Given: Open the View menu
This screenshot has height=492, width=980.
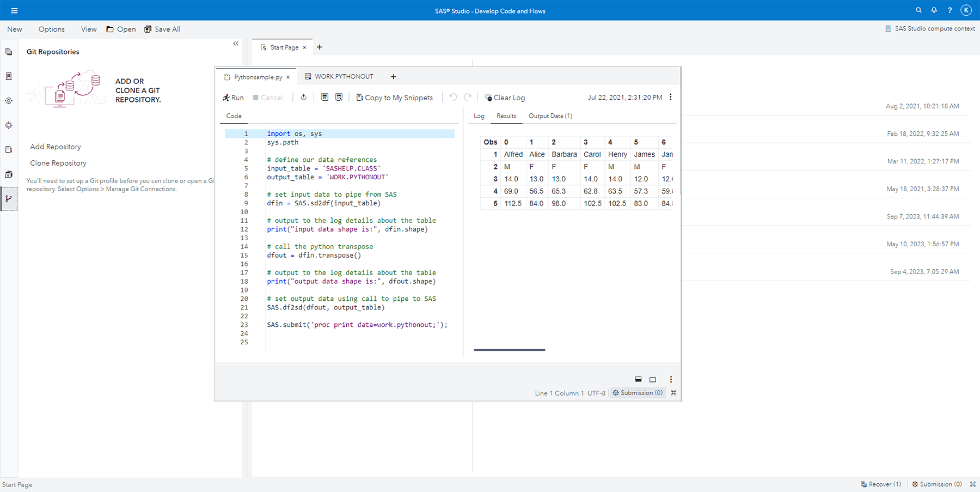Looking at the screenshot, I should pyautogui.click(x=89, y=29).
